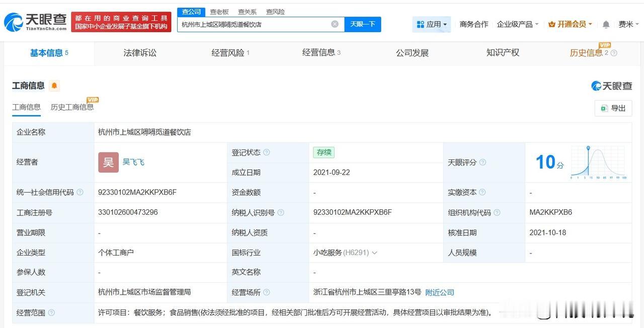The height and width of the screenshot is (328, 644).
Task: Click help icon beside 历史信息 tab
Action: pyautogui.click(x=614, y=53)
